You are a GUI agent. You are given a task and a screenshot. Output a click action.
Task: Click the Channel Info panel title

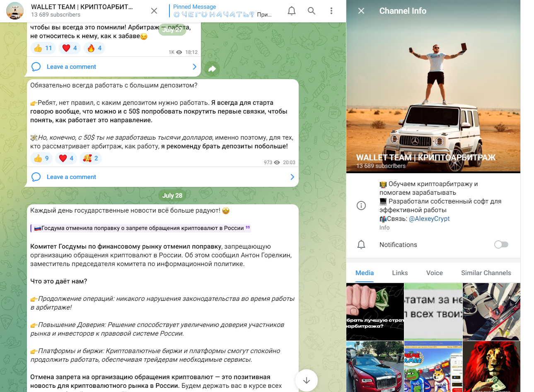pos(403,11)
